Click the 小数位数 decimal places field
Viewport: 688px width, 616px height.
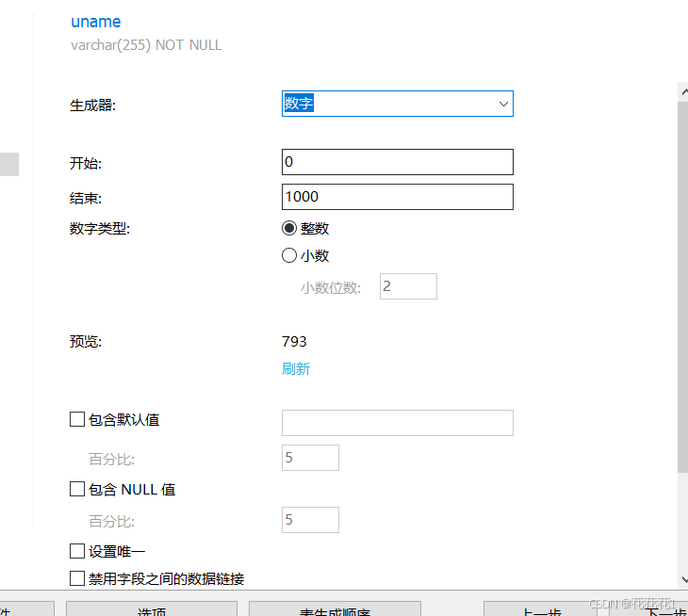click(408, 286)
